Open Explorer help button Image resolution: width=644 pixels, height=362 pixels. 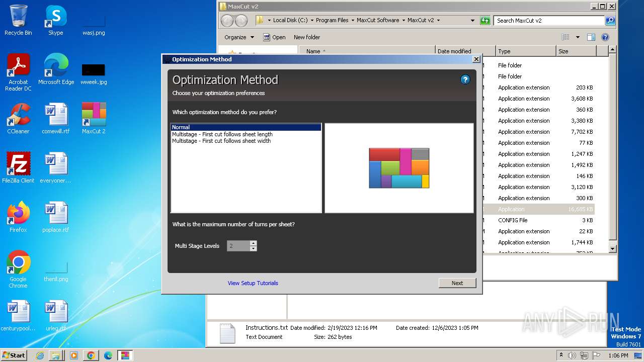click(605, 37)
